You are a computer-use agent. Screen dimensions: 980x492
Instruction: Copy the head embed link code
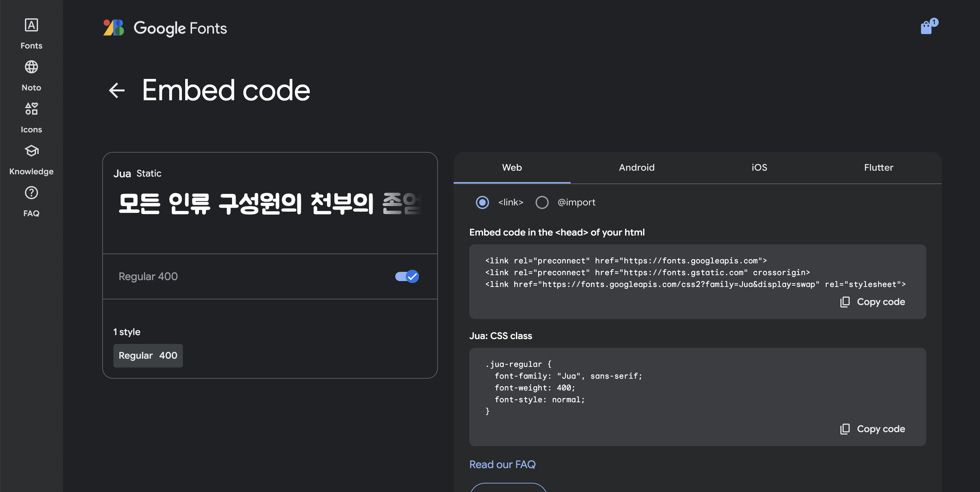(873, 302)
